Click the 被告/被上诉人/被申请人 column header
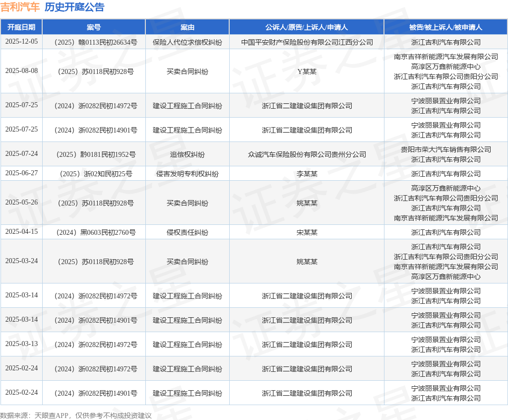 446,27
